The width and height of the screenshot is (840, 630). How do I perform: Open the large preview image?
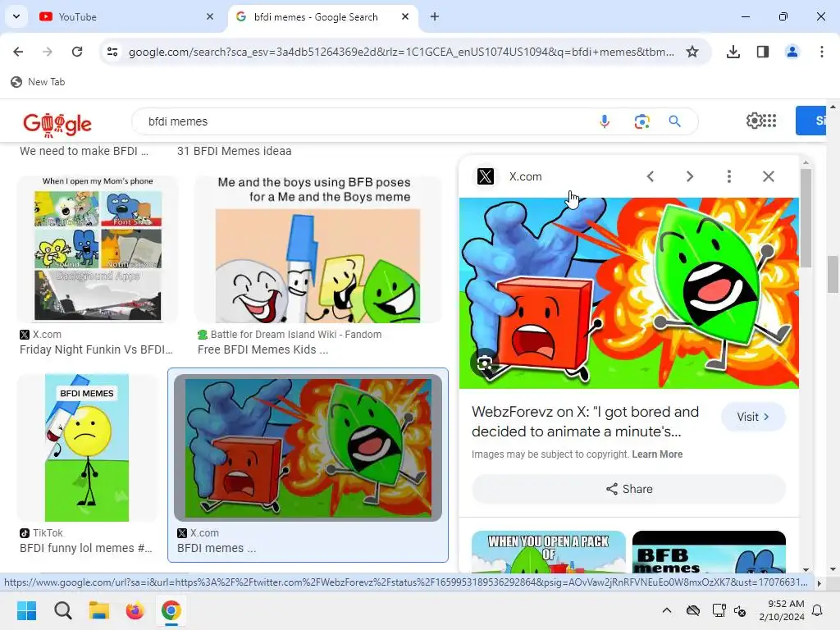click(629, 293)
